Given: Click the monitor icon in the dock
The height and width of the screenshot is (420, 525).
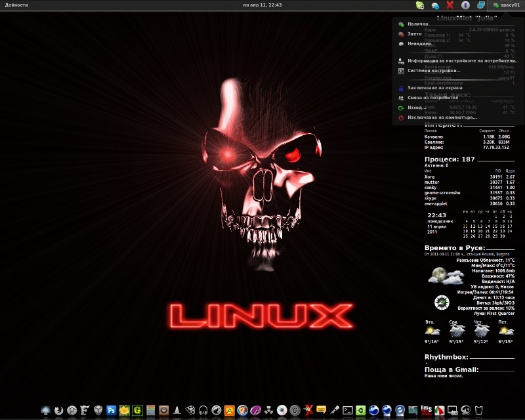Looking at the screenshot, I should coord(45,410).
